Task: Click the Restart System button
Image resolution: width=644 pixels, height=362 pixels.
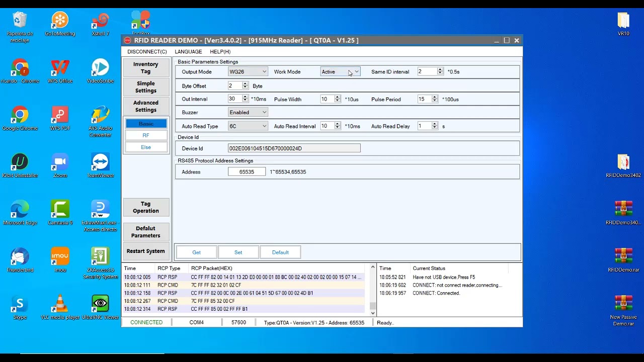Action: 146,251
